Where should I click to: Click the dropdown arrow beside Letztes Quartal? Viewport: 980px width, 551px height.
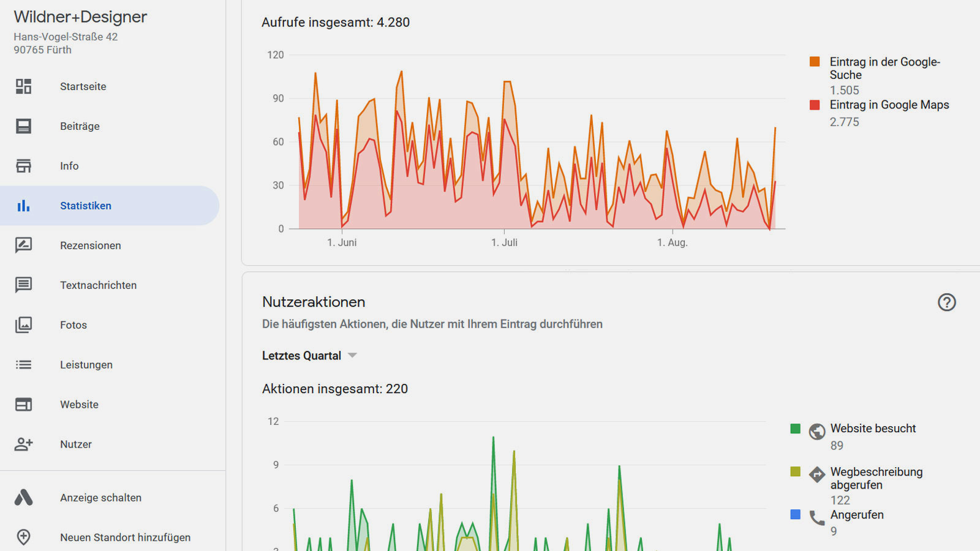pos(352,356)
